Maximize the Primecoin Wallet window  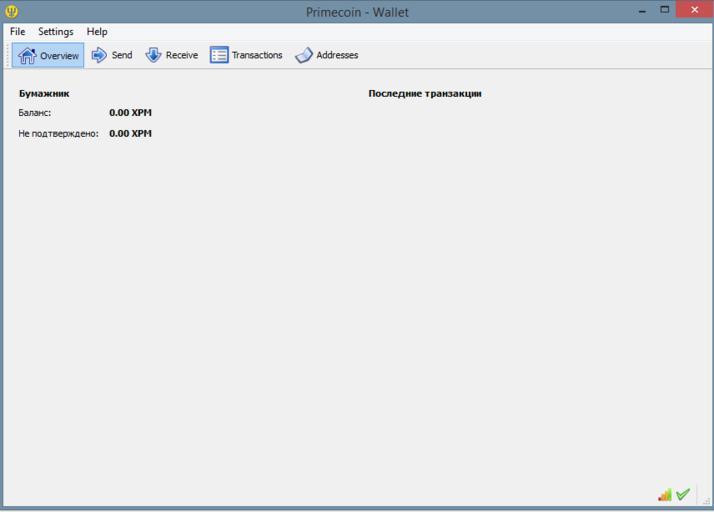tap(665, 10)
